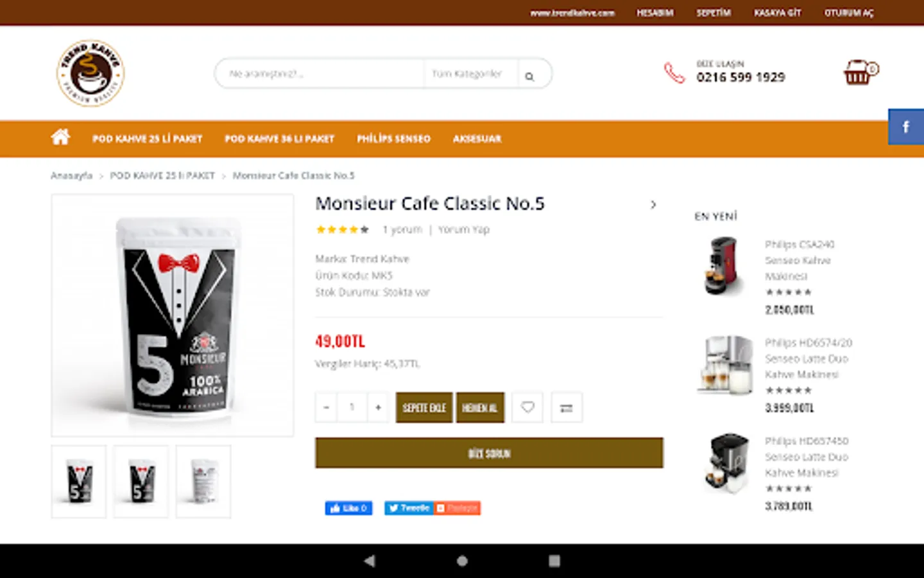This screenshot has width=924, height=578.
Task: Open PHILIPS SENSEO menu item
Action: tap(393, 139)
